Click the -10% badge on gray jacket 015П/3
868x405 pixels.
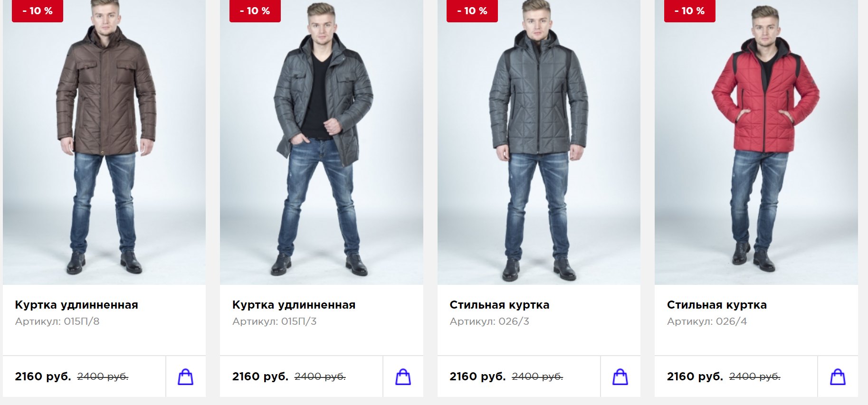click(x=255, y=10)
